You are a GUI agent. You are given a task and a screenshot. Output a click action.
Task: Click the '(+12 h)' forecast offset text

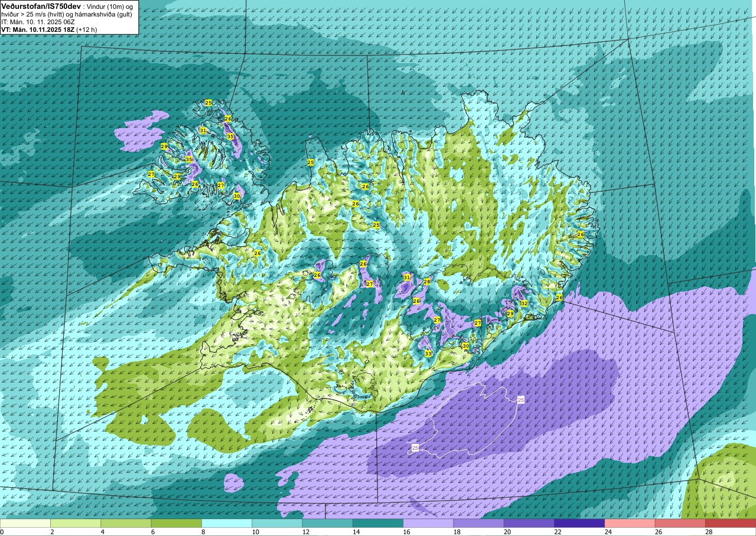pyautogui.click(x=87, y=29)
